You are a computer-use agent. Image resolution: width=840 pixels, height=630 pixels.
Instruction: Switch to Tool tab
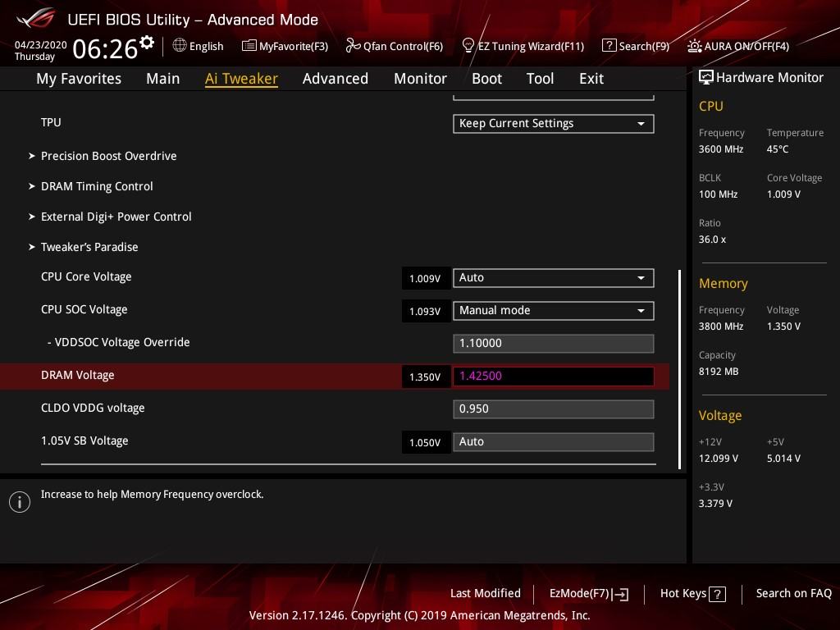(x=540, y=79)
